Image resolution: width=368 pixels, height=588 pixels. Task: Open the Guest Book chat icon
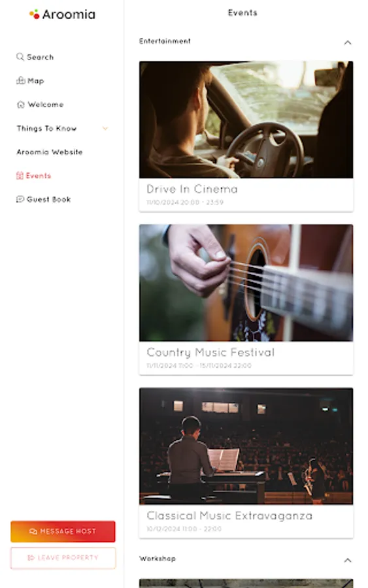[x=20, y=199]
